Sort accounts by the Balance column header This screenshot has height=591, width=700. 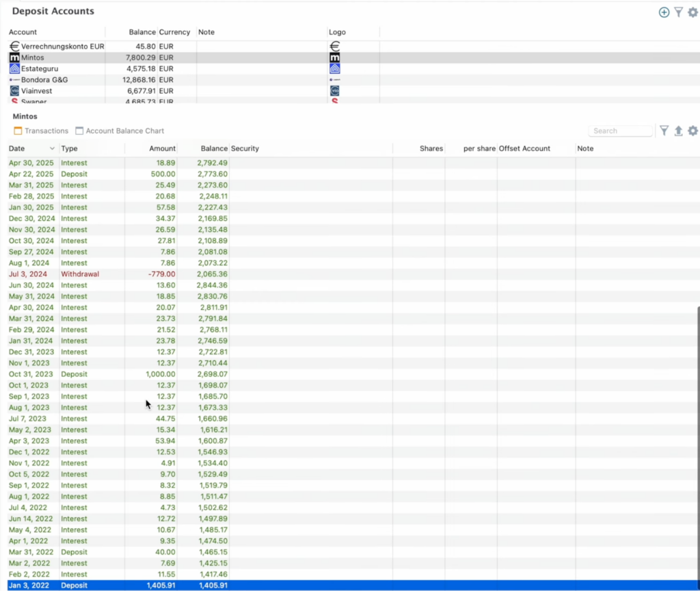click(142, 32)
